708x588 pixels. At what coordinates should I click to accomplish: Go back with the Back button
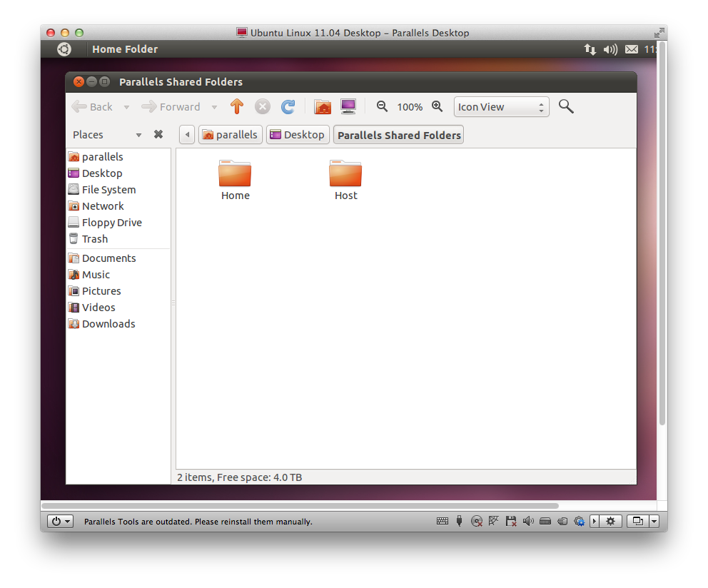tap(93, 107)
